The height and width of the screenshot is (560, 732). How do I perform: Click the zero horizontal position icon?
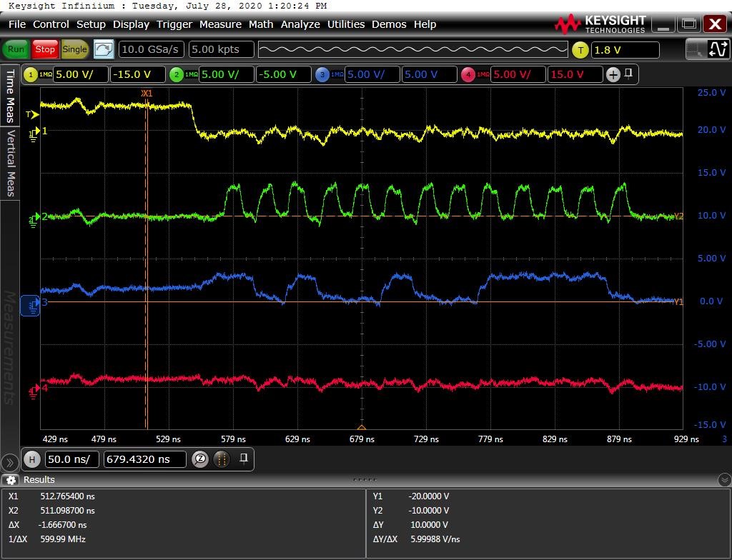(x=200, y=459)
